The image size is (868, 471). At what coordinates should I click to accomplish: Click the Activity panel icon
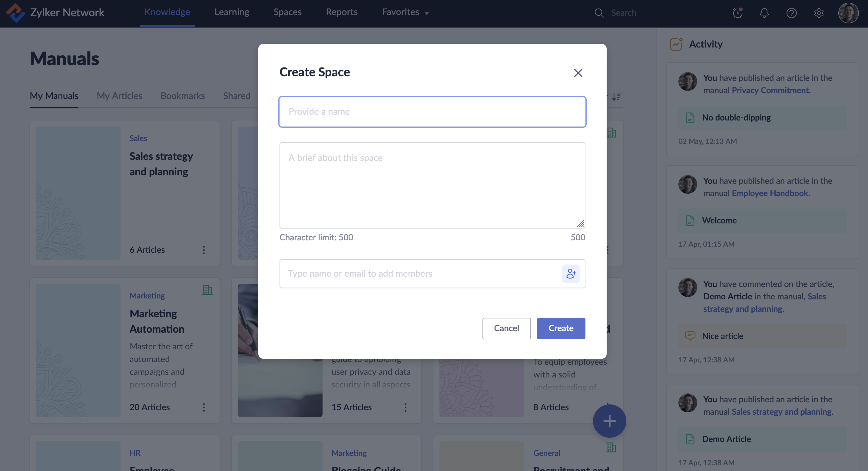pyautogui.click(x=676, y=44)
